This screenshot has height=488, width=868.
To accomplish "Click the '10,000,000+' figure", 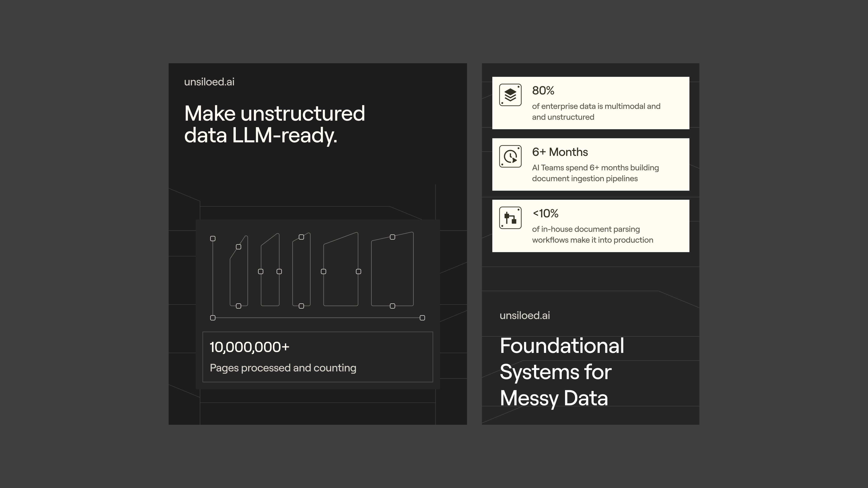I will [249, 347].
